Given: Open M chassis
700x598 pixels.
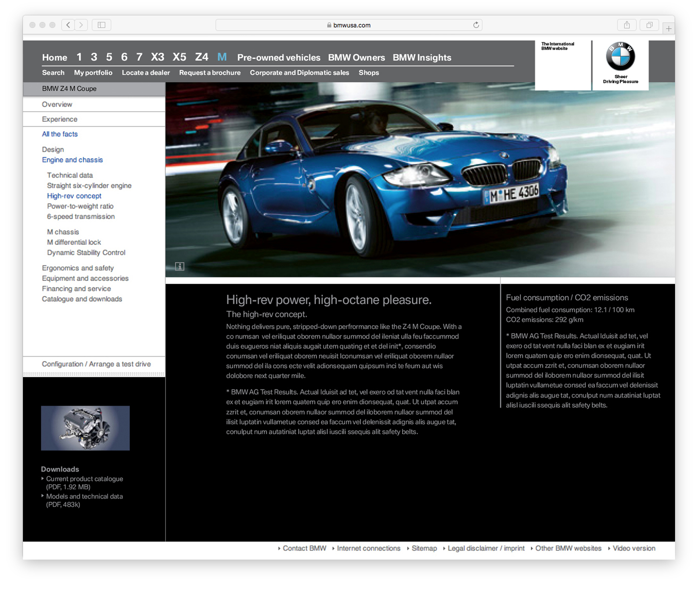Looking at the screenshot, I should 63,232.
